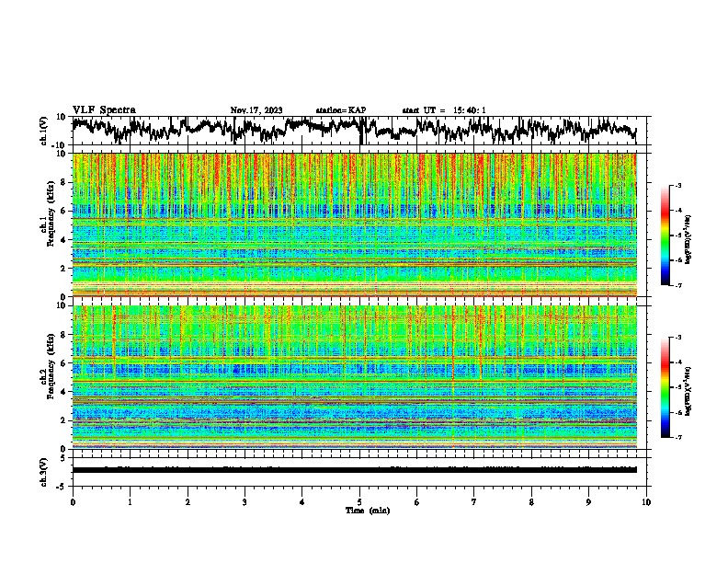Click the "Time (min)" axis label

(x=368, y=511)
